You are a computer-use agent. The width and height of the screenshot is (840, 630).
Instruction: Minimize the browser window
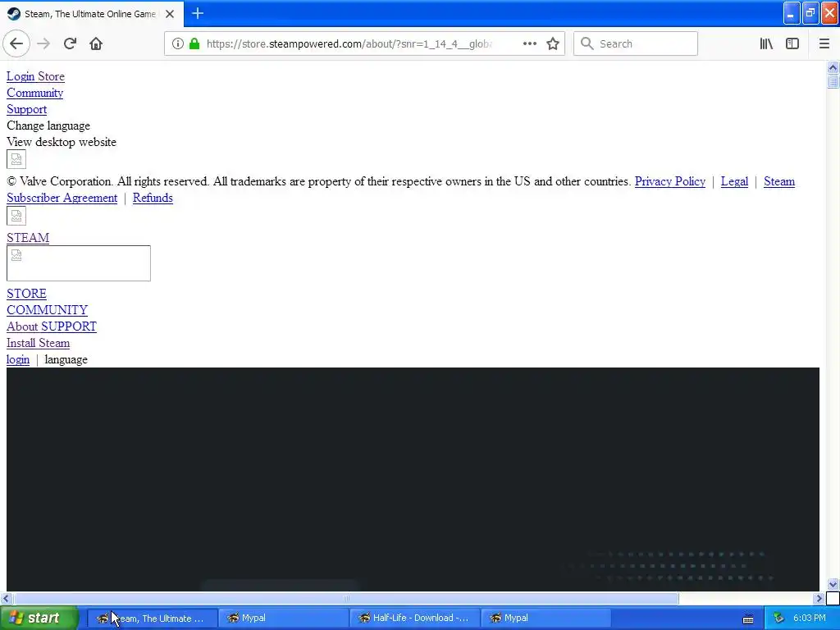(x=792, y=13)
